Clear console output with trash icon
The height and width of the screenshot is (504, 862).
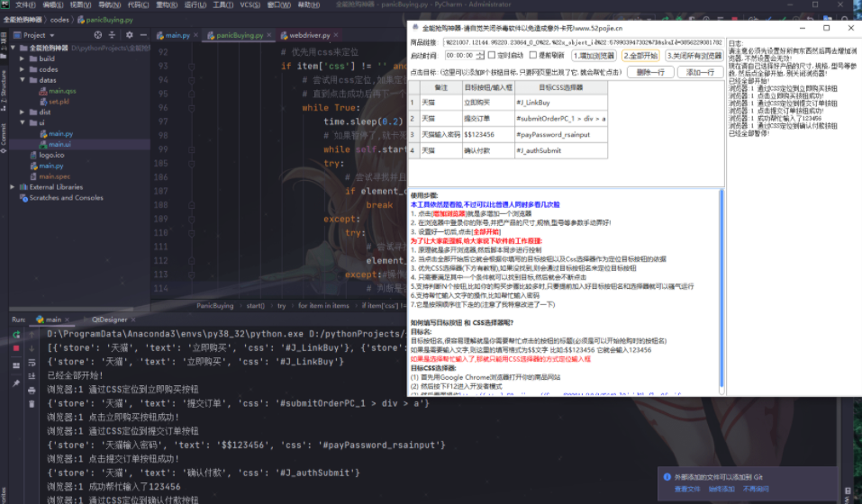[x=32, y=404]
